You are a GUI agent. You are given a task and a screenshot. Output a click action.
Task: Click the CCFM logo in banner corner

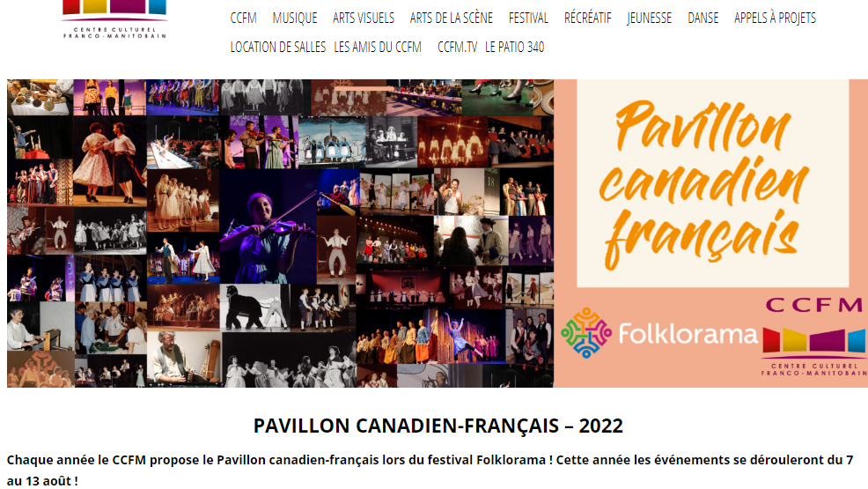tap(813, 337)
